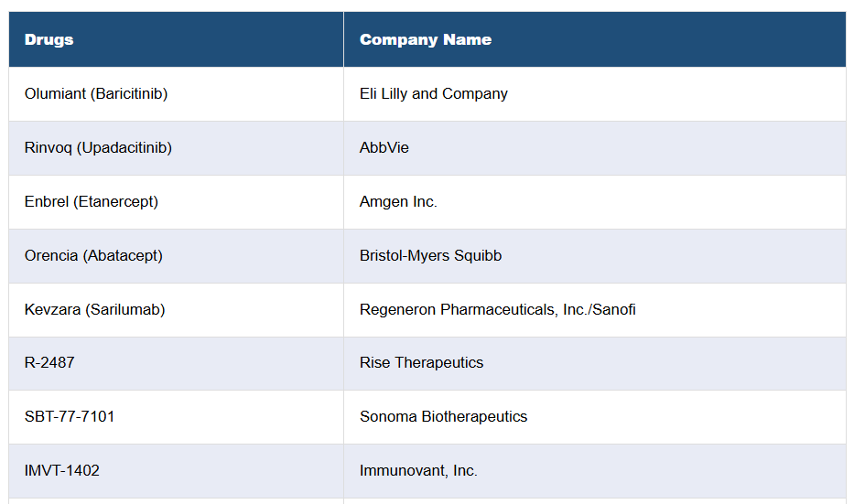Click the word Regeneron in the table
Viewport: 854px width, 504px height.
click(398, 309)
